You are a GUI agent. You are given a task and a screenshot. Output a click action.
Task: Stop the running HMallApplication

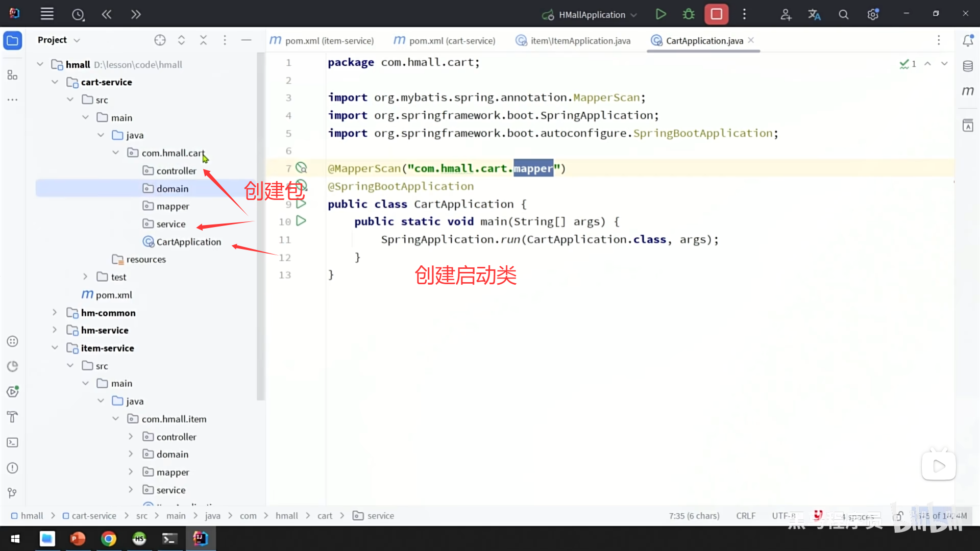(716, 14)
